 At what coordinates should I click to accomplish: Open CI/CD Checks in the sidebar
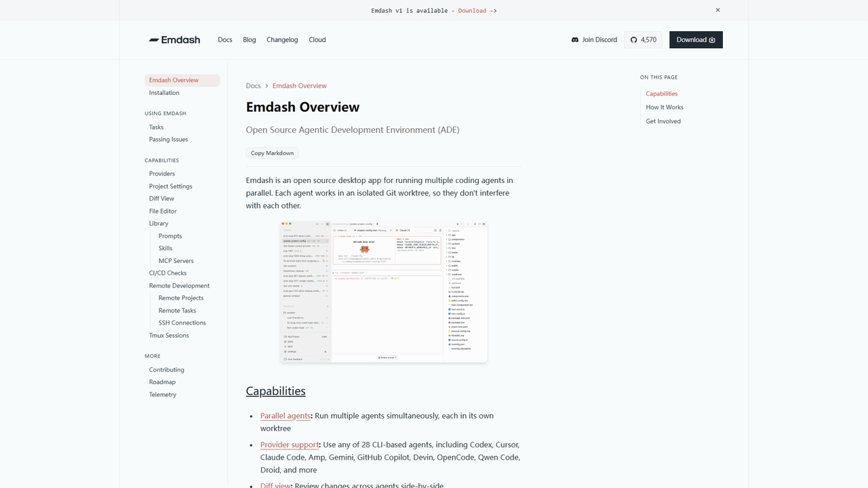(x=167, y=273)
